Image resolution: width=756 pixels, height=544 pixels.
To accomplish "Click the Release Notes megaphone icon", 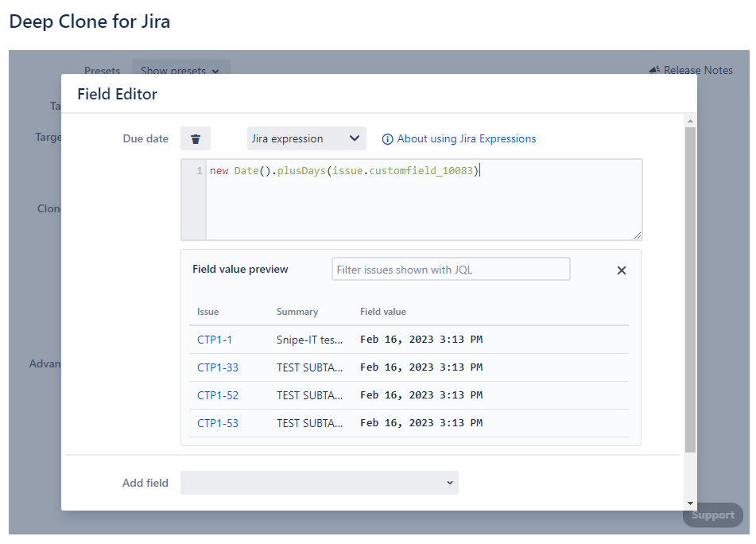I will [654, 71].
